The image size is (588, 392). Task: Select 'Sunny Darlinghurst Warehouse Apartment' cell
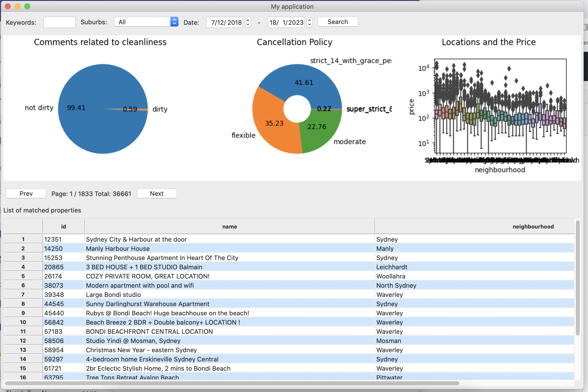tap(229, 304)
